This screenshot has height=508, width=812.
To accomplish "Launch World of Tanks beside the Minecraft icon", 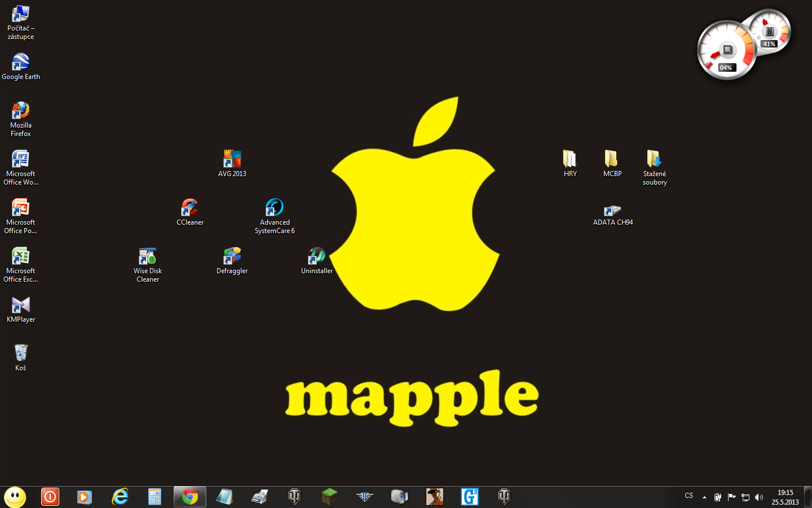I will [294, 497].
